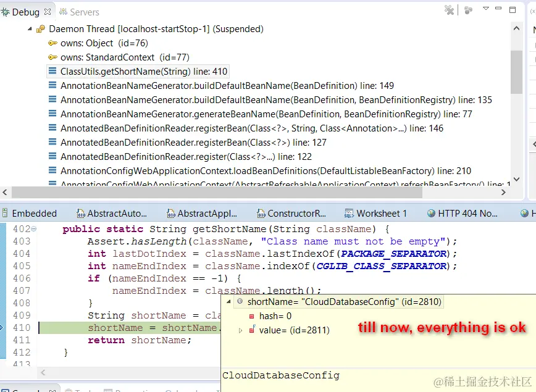The image size is (536, 392).
Task: Select the 'hash= 0' field row
Action: coord(275,316)
